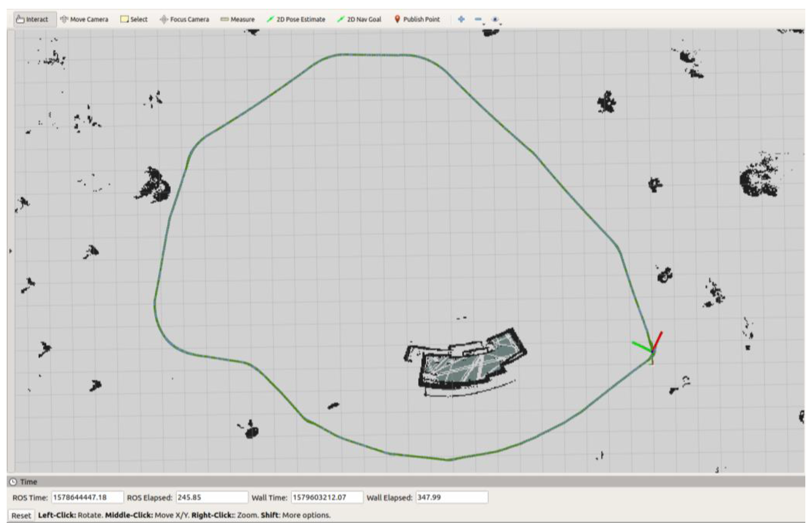The width and height of the screenshot is (812, 531).
Task: Click the Time panel header
Action: coord(28,482)
